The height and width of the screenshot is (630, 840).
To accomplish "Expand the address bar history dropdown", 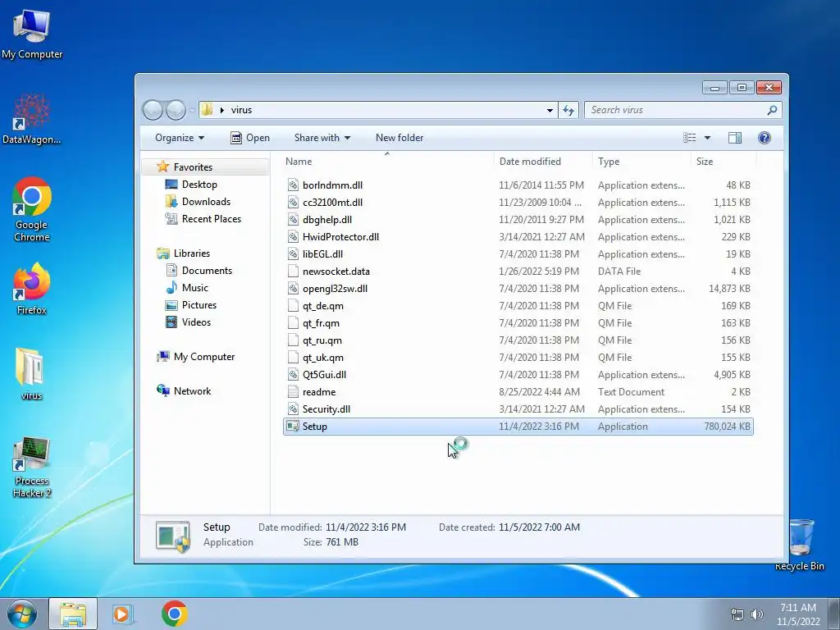I will coord(550,111).
